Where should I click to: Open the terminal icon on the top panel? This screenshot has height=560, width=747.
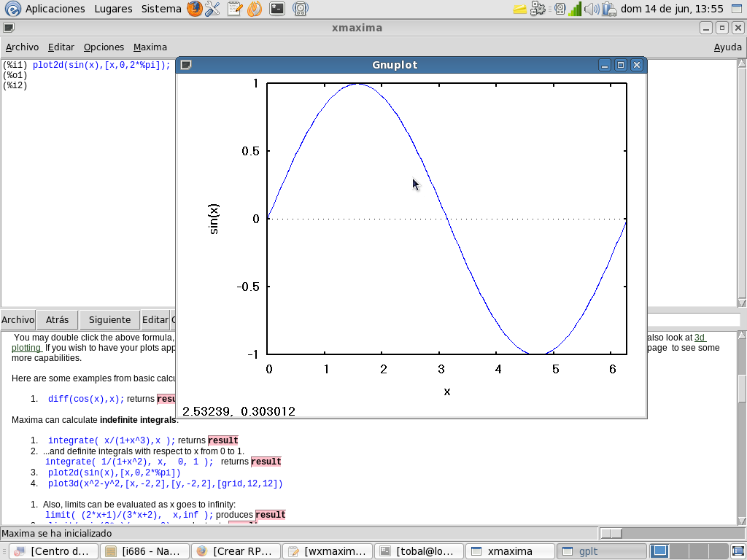click(x=279, y=9)
